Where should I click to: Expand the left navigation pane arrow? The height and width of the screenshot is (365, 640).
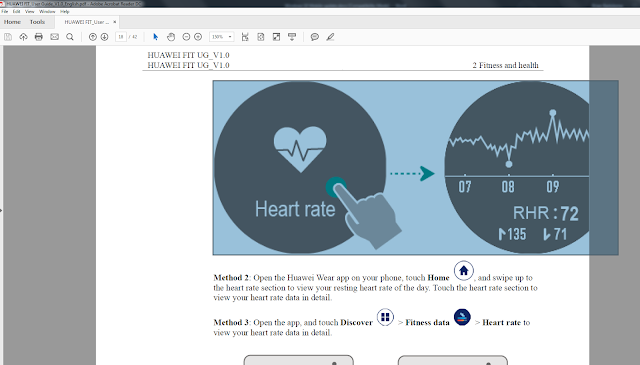[x=1, y=211]
